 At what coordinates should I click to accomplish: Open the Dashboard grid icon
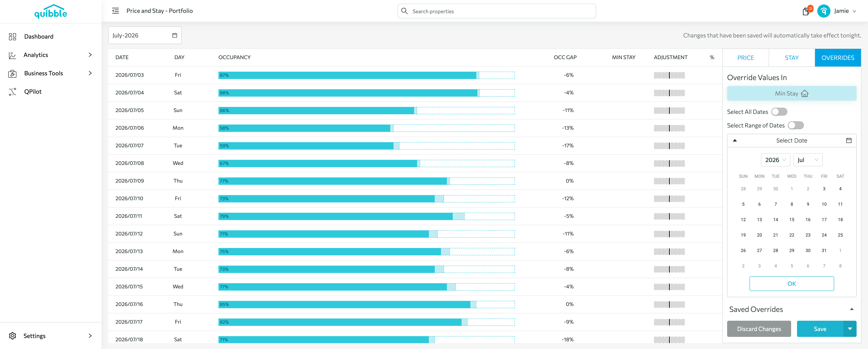point(13,36)
